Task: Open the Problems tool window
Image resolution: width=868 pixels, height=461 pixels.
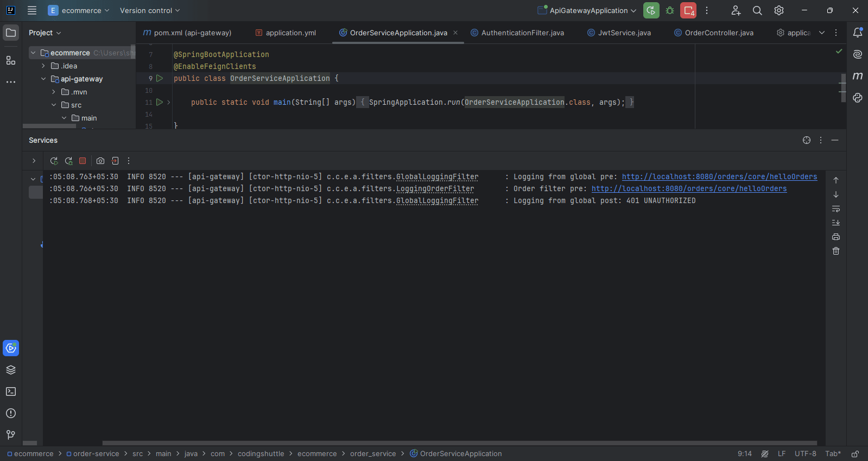Action: pyautogui.click(x=11, y=413)
